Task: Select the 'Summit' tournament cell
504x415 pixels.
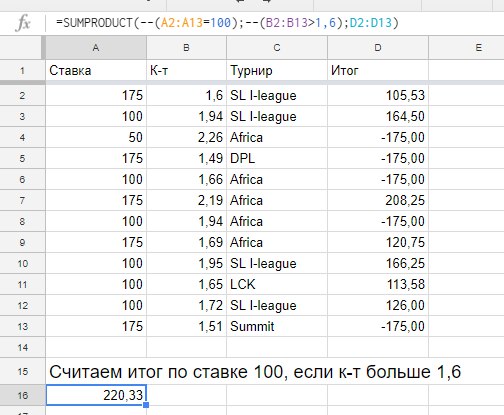Action: (277, 327)
